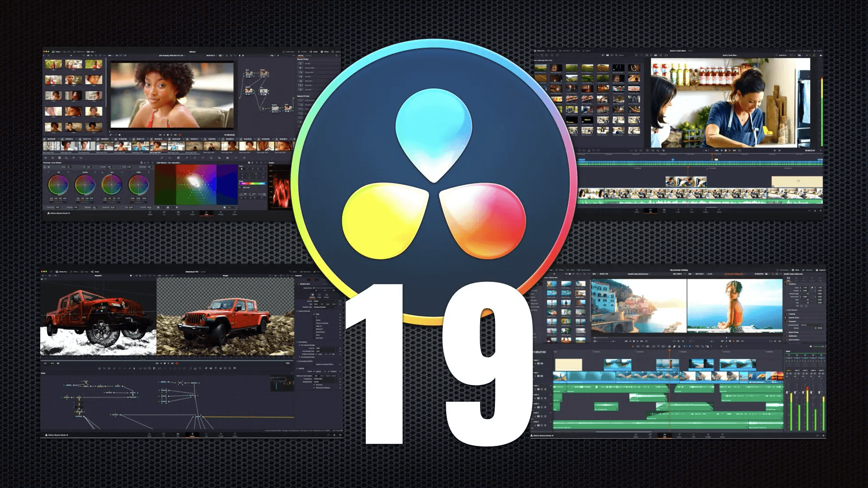This screenshot has width=868, height=488.
Task: Open the Clip dropdown in the Color viewer
Action: coord(272,56)
